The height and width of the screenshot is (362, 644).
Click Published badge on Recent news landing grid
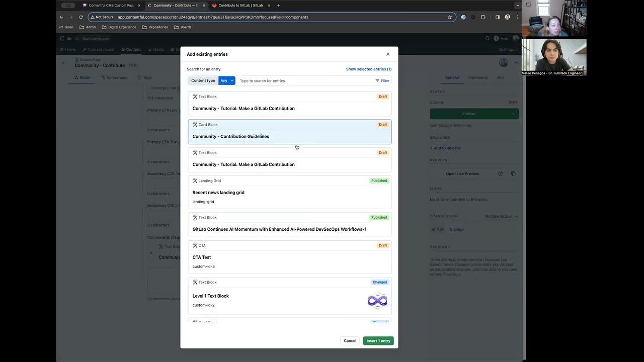[379, 180]
